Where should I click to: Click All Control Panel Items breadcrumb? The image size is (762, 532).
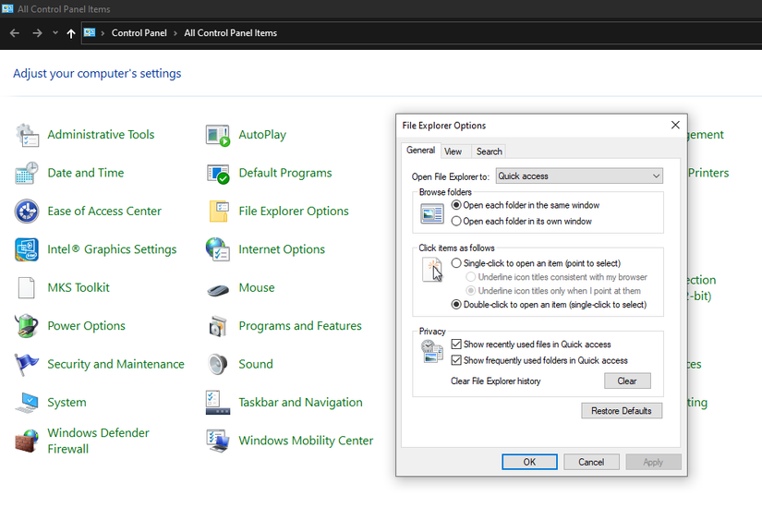230,33
